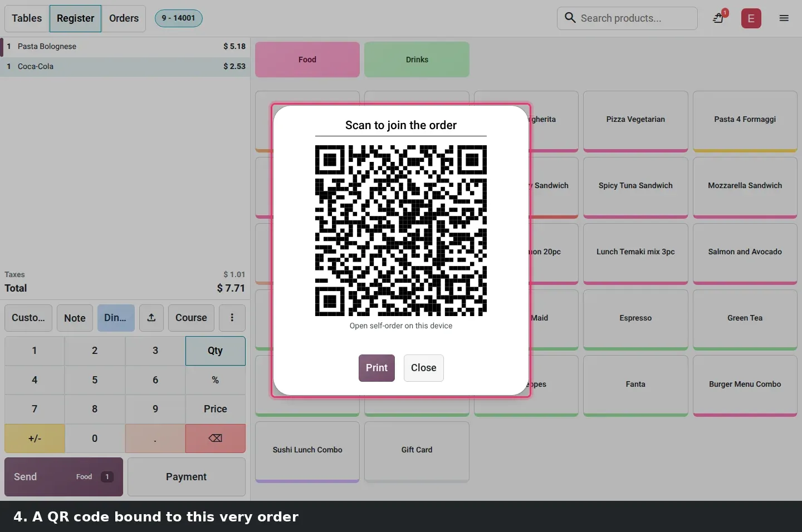Toggle the Dine in preset button
802x532 pixels.
click(x=116, y=318)
